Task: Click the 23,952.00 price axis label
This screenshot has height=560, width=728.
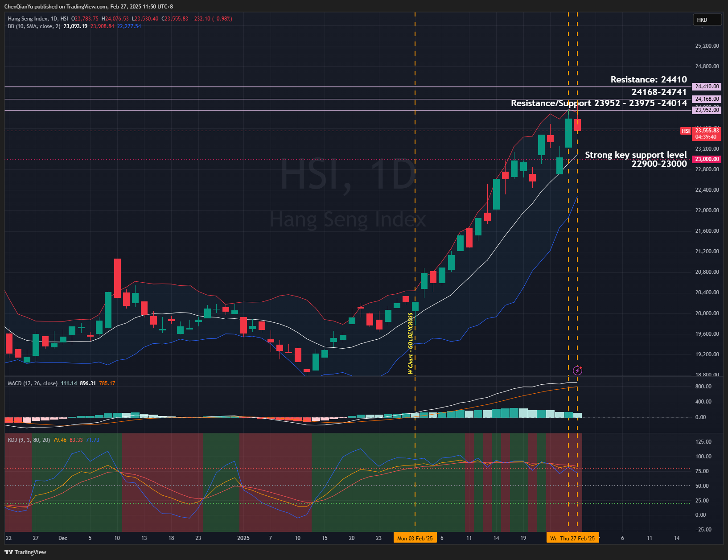Action: [x=707, y=110]
